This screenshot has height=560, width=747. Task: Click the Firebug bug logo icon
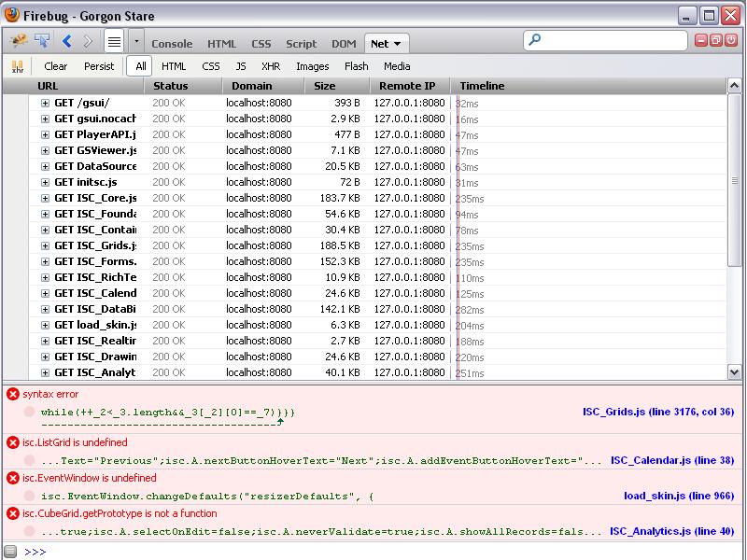tap(19, 41)
